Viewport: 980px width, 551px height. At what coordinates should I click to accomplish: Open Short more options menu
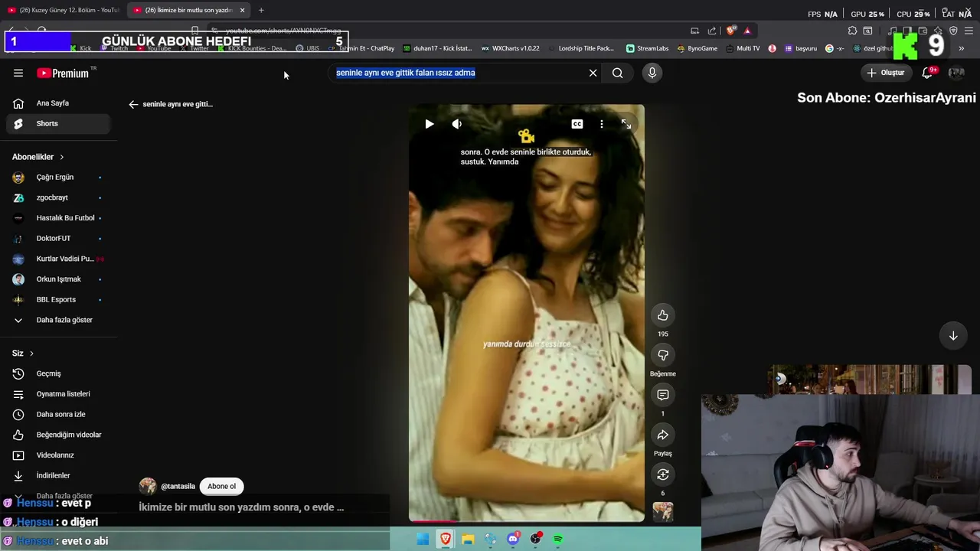pyautogui.click(x=602, y=124)
